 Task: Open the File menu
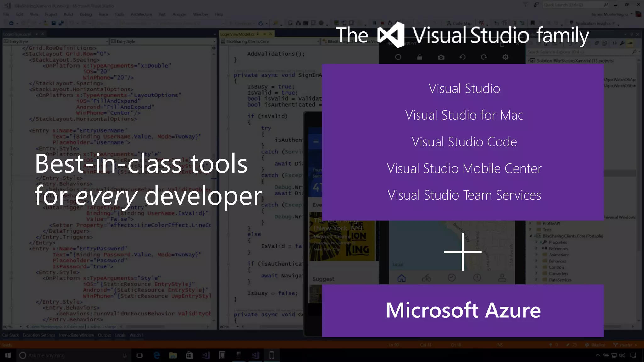coord(6,14)
